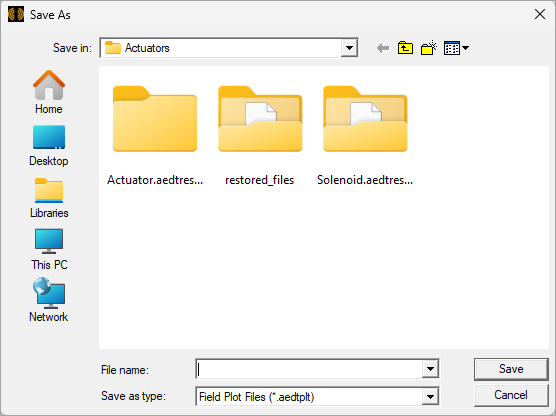Go to Desktop in places bar
This screenshot has width=556, height=416.
click(x=49, y=145)
